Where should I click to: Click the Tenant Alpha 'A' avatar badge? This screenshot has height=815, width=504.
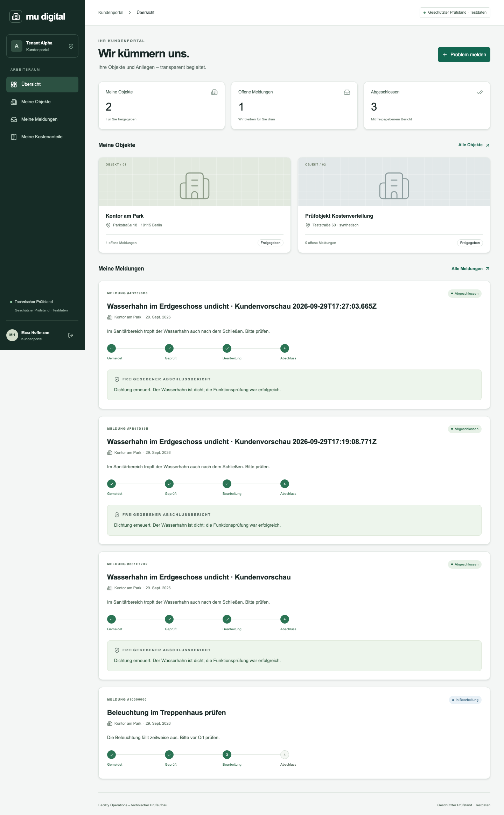tap(16, 46)
